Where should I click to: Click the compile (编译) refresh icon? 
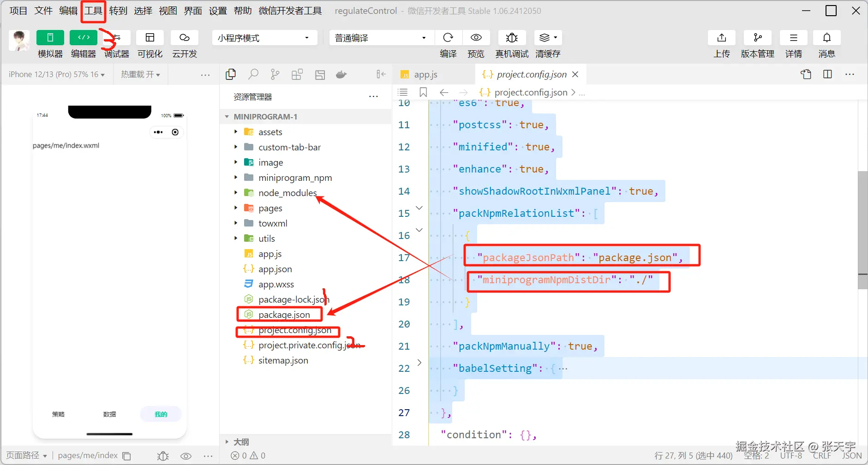tap(448, 38)
